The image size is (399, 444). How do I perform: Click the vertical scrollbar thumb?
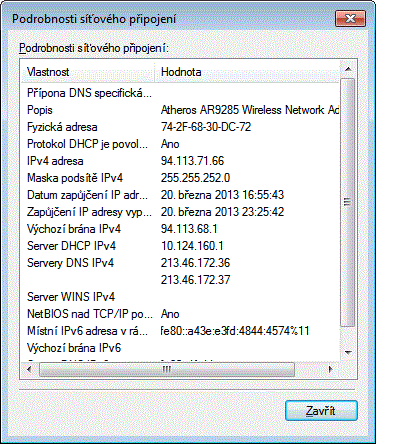pyautogui.click(x=348, y=202)
